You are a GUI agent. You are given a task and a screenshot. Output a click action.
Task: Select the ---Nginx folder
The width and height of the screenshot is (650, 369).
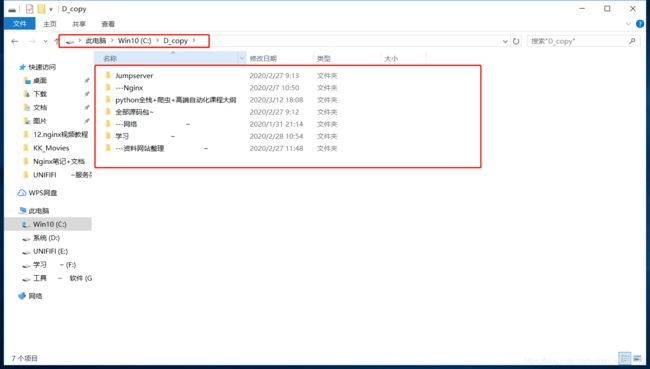129,87
